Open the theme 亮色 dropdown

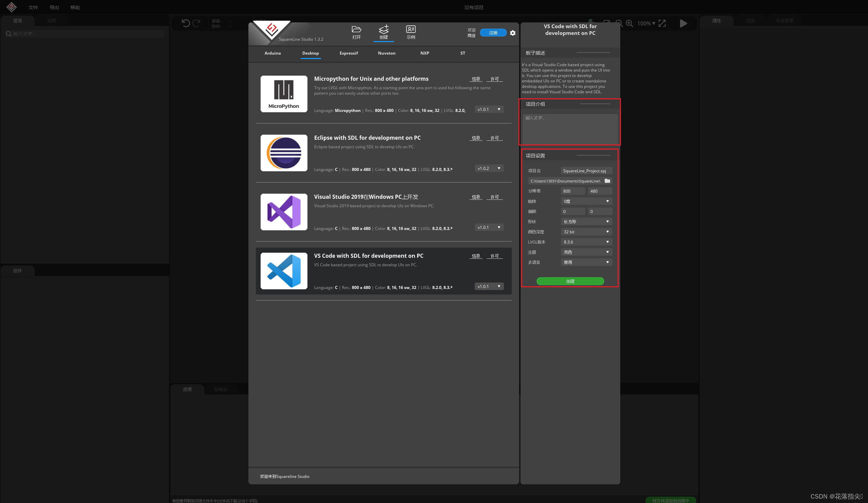point(586,252)
